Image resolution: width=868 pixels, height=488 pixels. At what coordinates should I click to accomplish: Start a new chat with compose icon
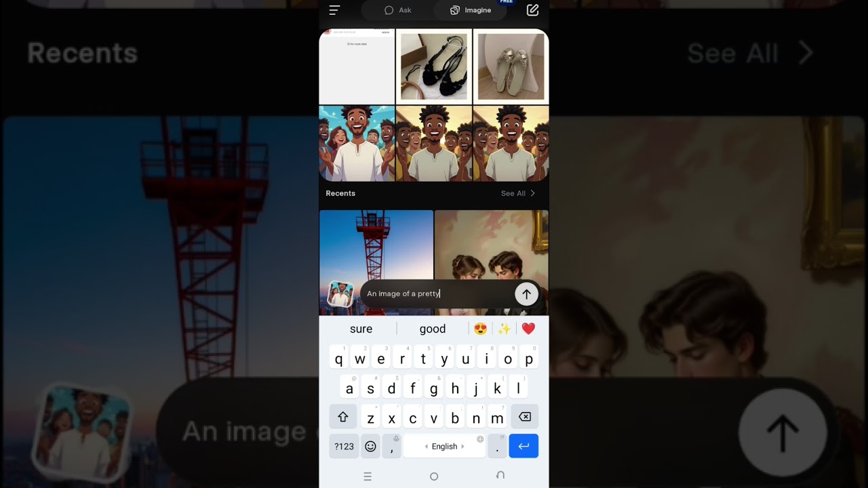click(x=532, y=10)
